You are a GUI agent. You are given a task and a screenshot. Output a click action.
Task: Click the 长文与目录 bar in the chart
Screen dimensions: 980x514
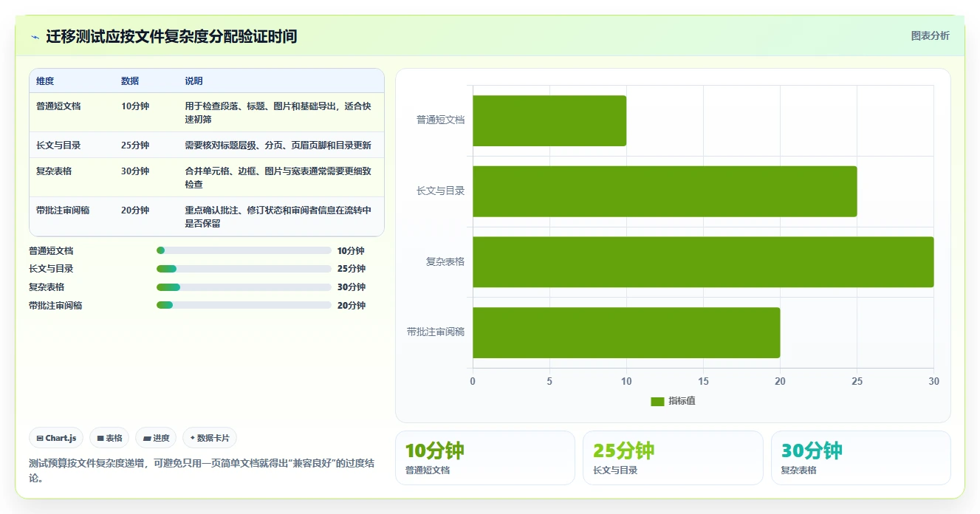(x=665, y=191)
